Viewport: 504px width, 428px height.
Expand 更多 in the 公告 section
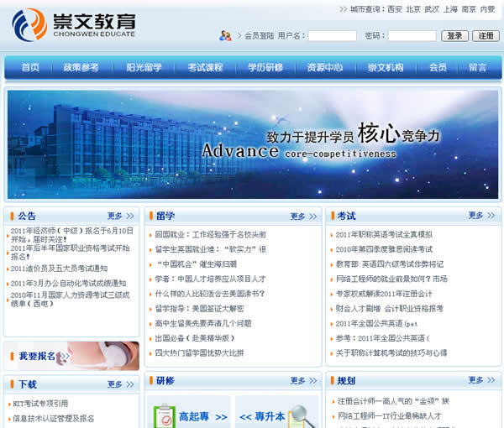pos(120,216)
